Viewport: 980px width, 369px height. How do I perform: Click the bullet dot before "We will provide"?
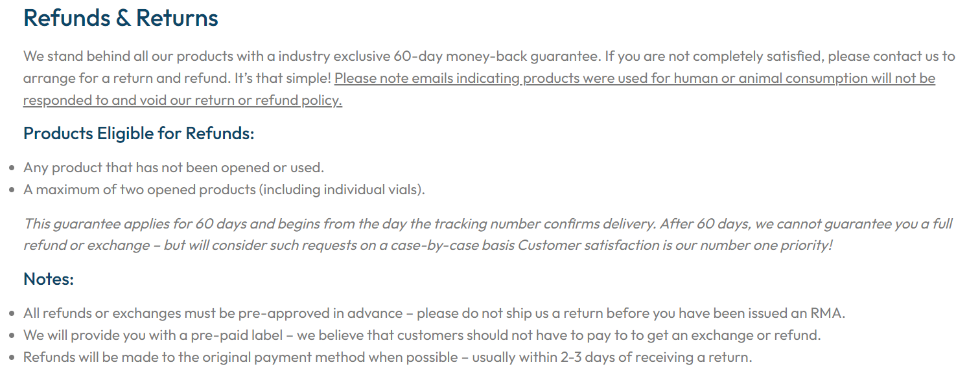click(x=13, y=336)
